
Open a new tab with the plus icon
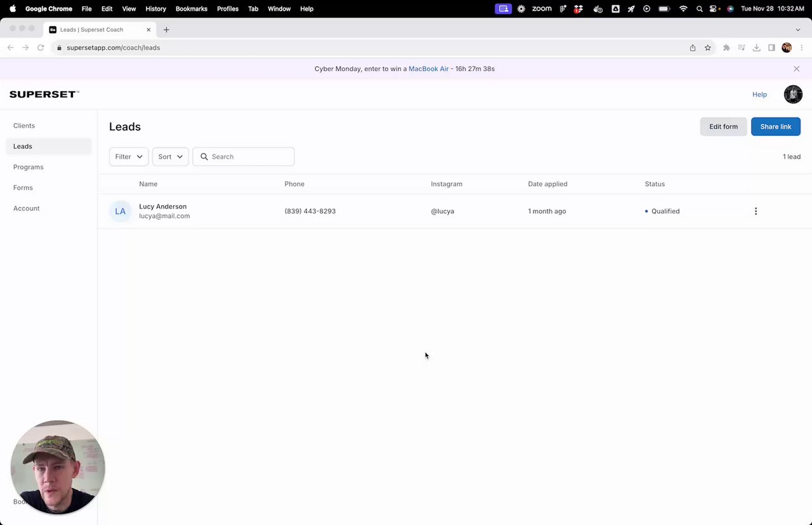tap(166, 30)
